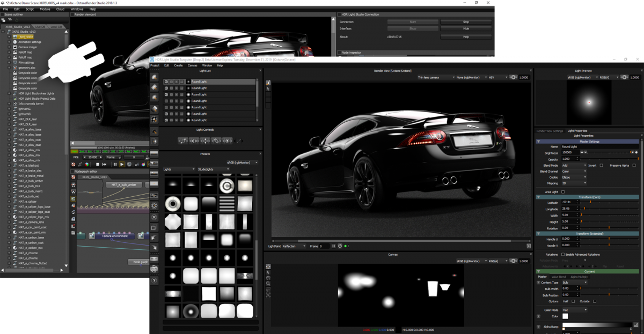The image size is (644, 334).
Task: Click the Brightness slider track
Action: [608, 153]
